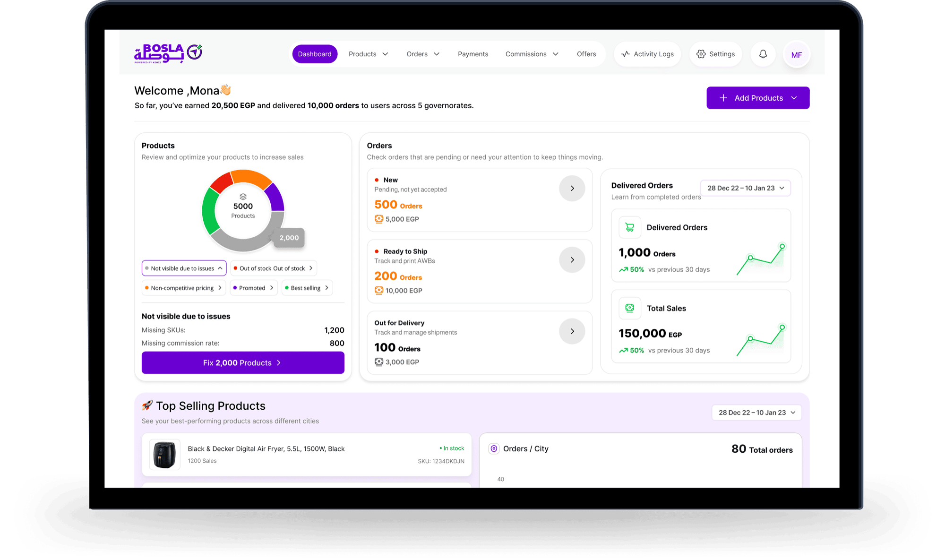Open Top Selling Products date range dropdown
945x560 pixels.
click(x=757, y=413)
